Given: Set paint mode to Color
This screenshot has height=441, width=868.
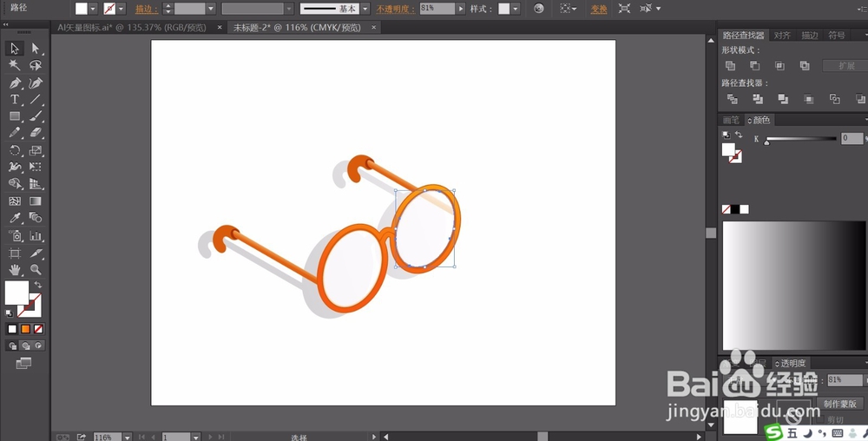Looking at the screenshot, I should coord(12,329).
